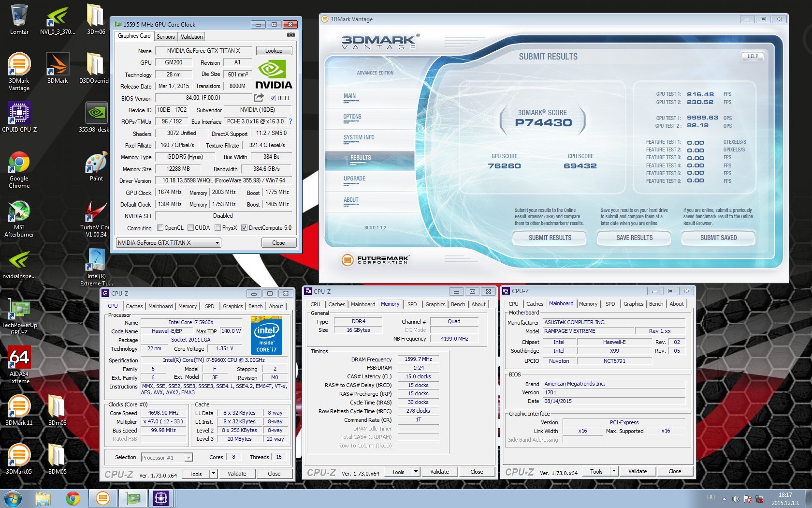812x508 pixels.
Task: Open the Caches tab in the CPU-Z CPU window
Action: coord(134,306)
